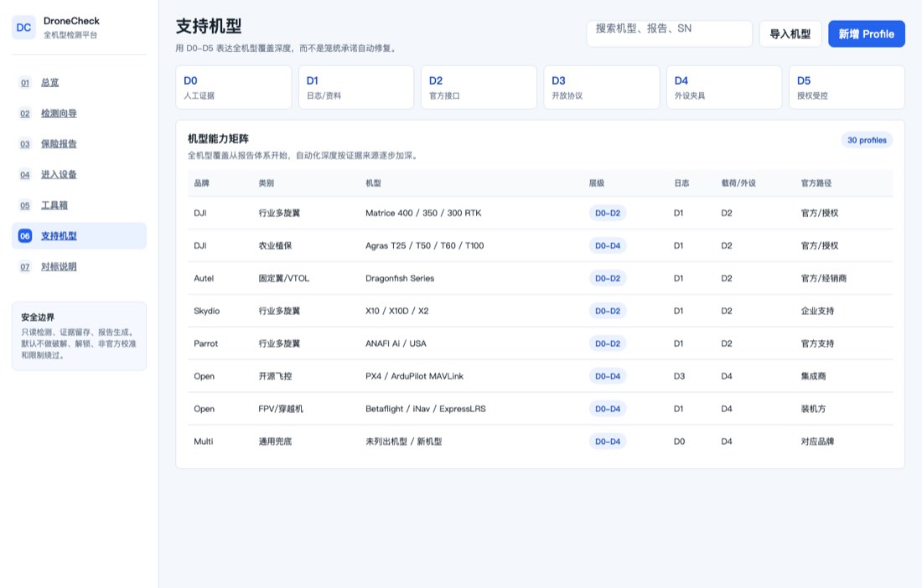The width and height of the screenshot is (922, 588).
Task: Click the 安全边界 info card
Action: [79, 336]
